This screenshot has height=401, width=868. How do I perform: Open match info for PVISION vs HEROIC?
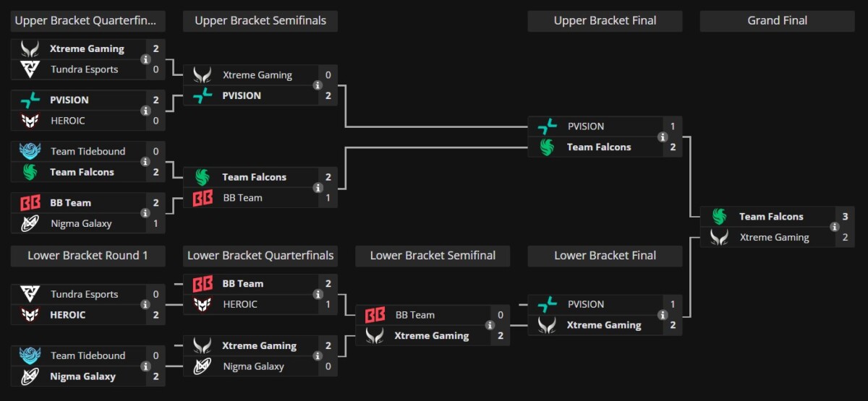pos(146,111)
